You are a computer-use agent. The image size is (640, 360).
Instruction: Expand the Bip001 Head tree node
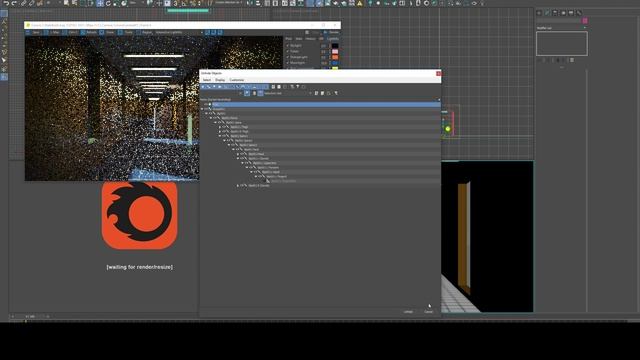[x=238, y=154]
